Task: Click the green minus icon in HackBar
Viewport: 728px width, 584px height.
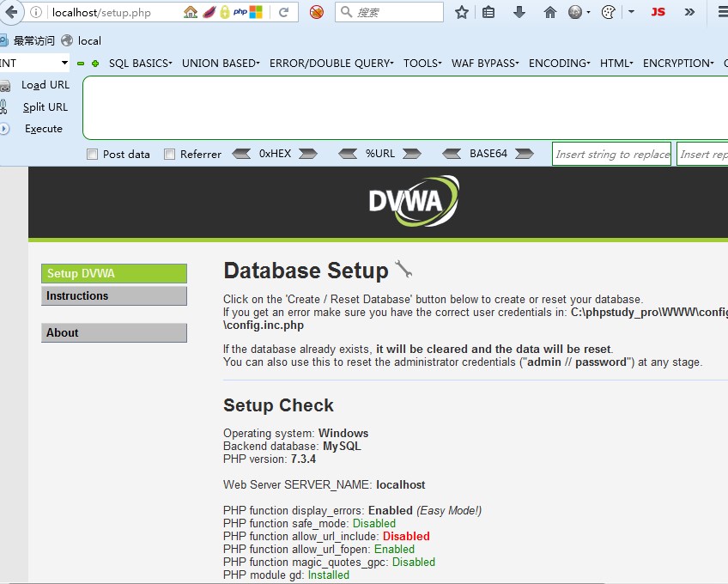Action: click(81, 64)
